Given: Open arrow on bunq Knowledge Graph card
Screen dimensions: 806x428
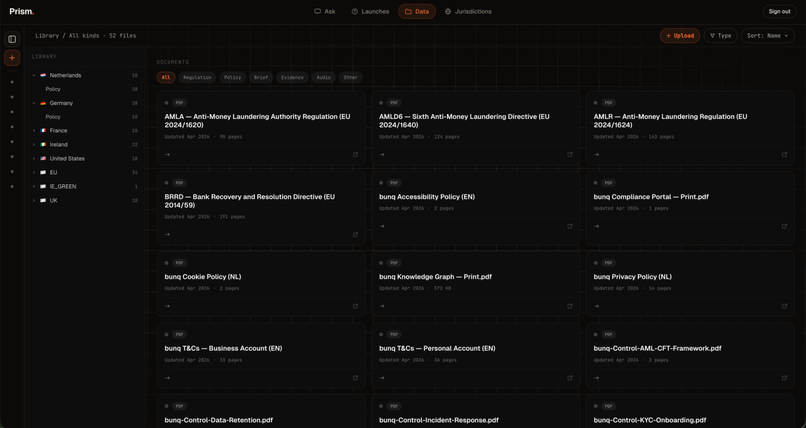Looking at the screenshot, I should [381, 306].
